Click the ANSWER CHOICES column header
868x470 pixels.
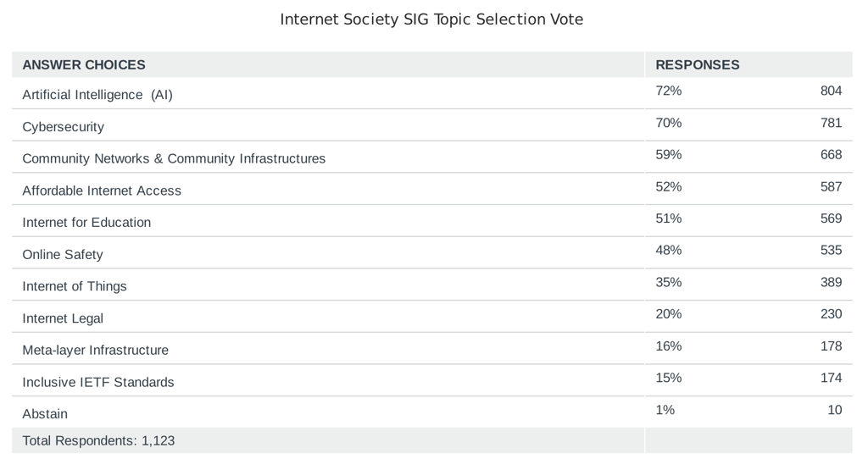(x=84, y=65)
